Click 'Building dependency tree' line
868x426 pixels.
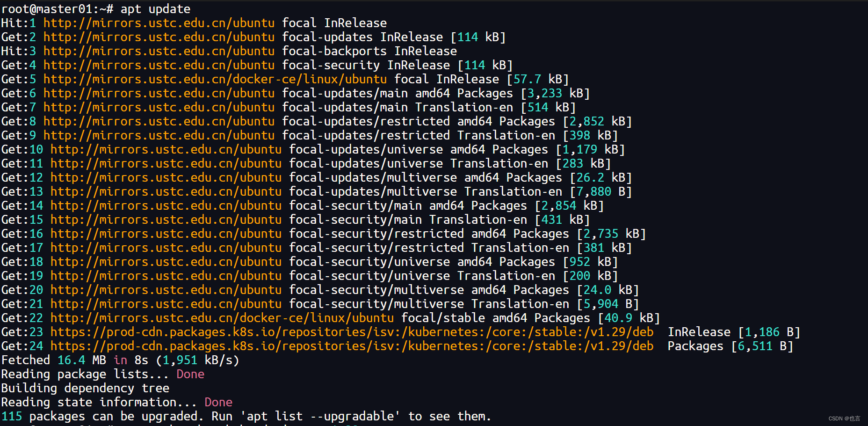click(x=85, y=388)
